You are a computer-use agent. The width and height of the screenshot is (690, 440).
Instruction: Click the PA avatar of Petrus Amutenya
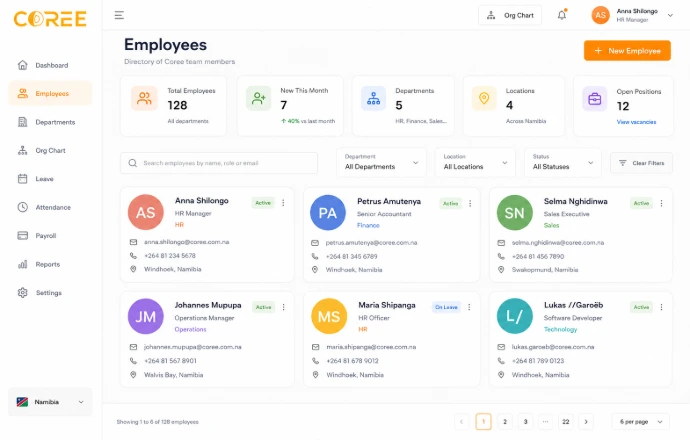[x=328, y=213]
